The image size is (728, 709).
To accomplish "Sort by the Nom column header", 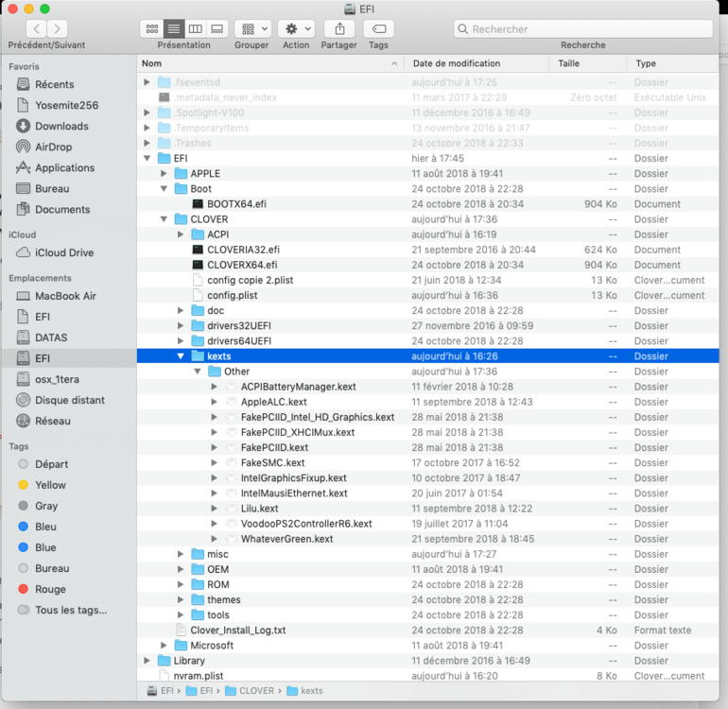I will (x=270, y=63).
